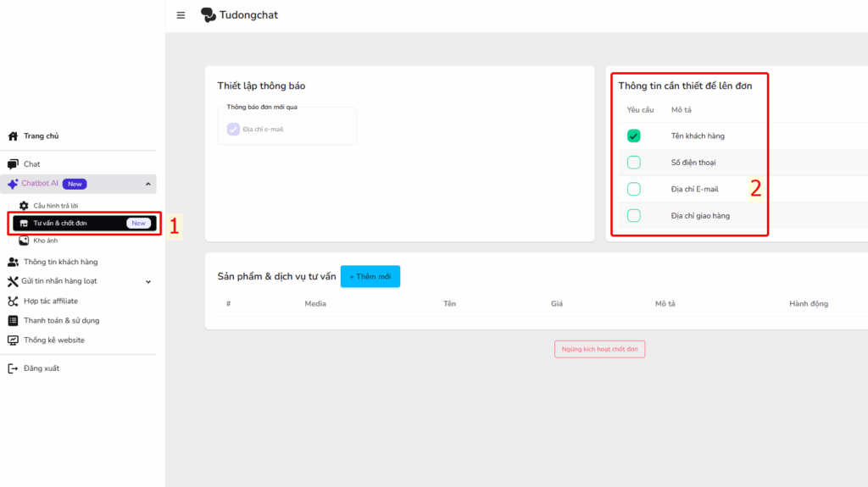Click the New badge beside Chatbot AI
The width and height of the screenshot is (868, 487).
point(75,184)
